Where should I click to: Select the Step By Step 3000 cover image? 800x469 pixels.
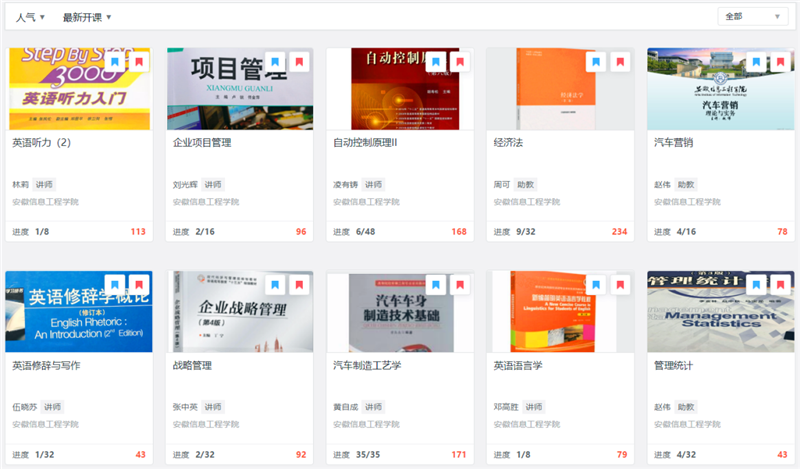pos(80,89)
